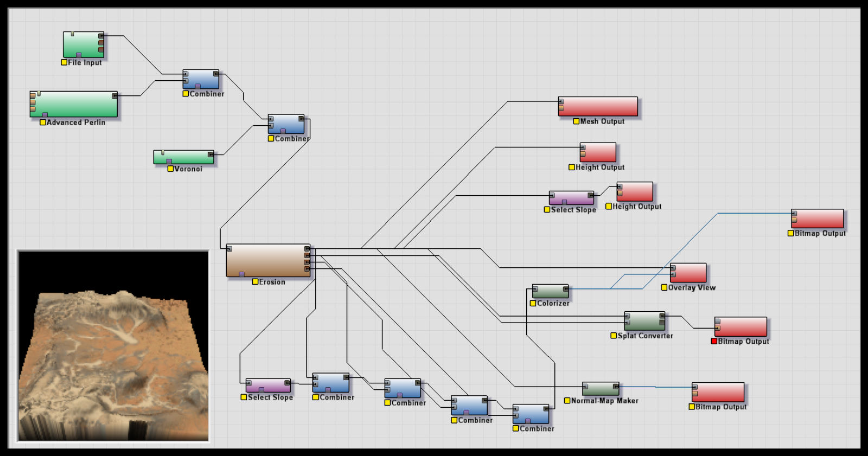Screen dimensions: 868x456
Task: Select the large Erosion node
Action: 268,260
